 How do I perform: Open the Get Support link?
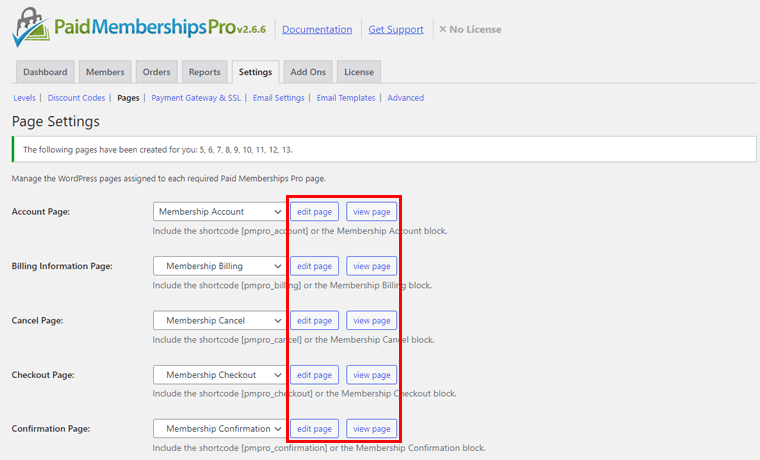396,30
